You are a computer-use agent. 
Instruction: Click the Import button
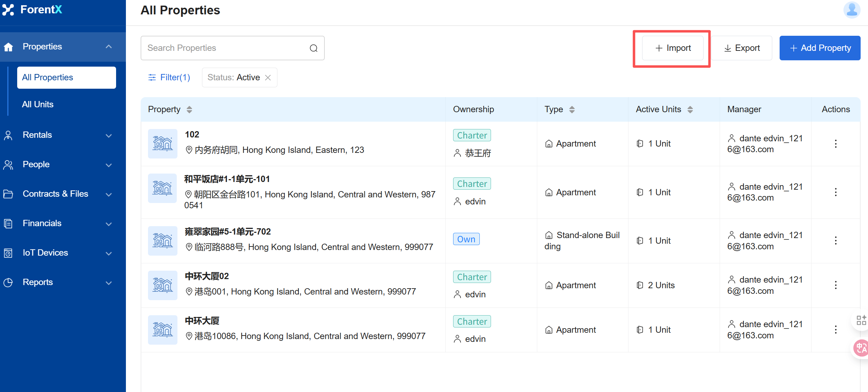point(672,48)
